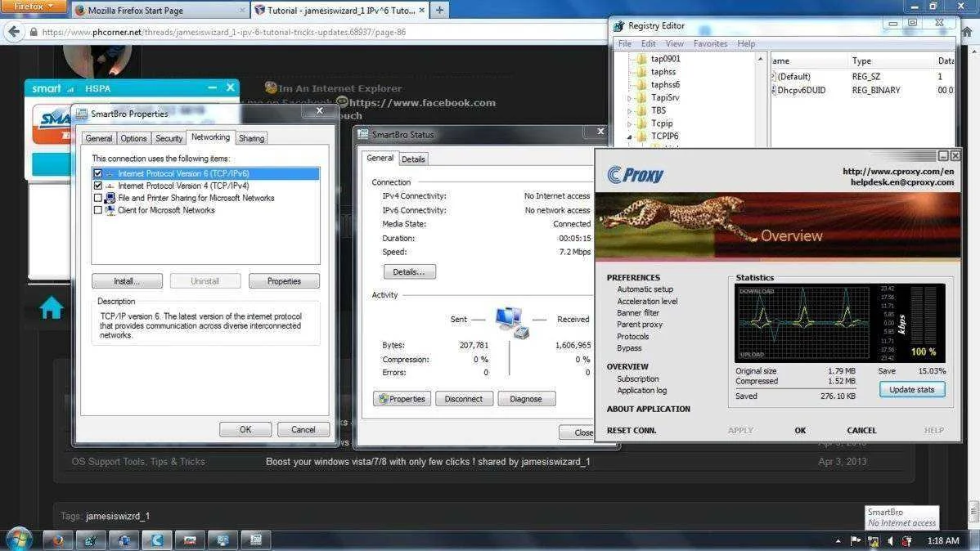Open Bypass in CProxy preferences
The image size is (980, 551).
point(629,348)
